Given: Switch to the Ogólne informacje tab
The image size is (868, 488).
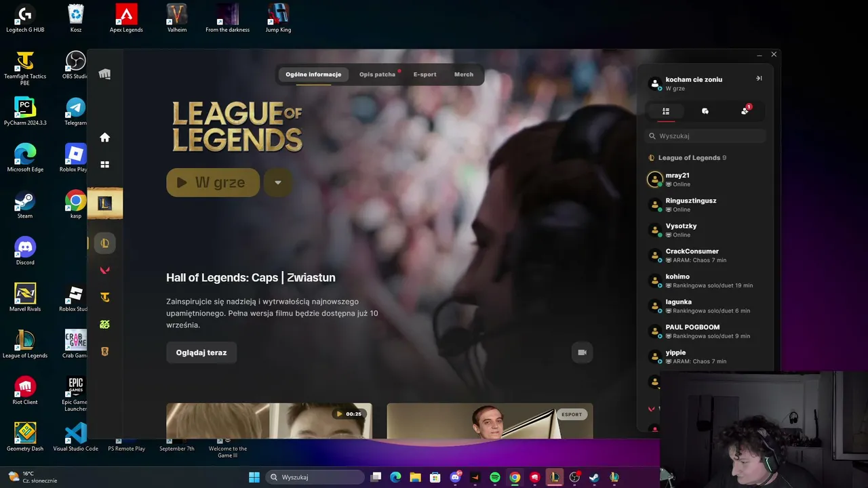Looking at the screenshot, I should [x=313, y=75].
